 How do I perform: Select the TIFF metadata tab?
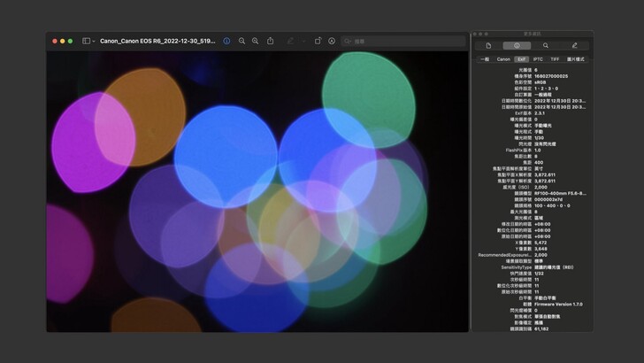555,59
